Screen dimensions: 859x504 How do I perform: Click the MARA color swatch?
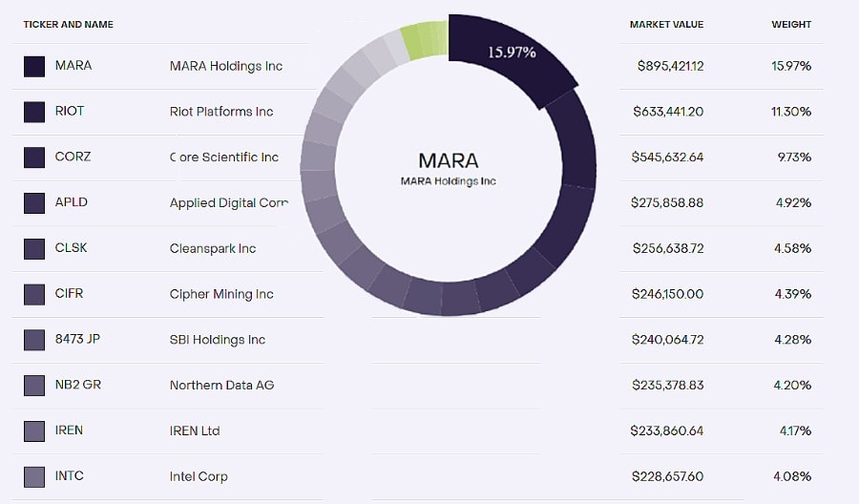34,66
